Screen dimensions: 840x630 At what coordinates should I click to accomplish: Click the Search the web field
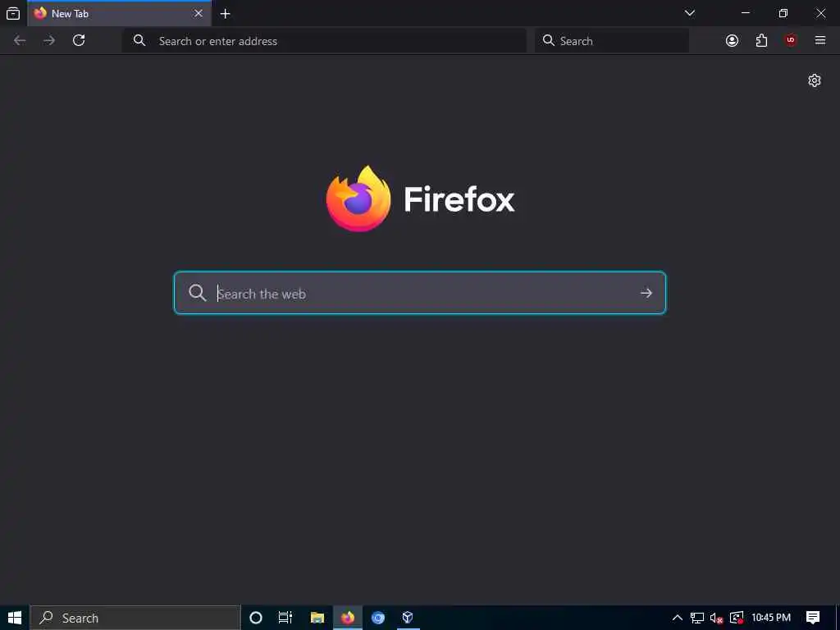tap(419, 293)
